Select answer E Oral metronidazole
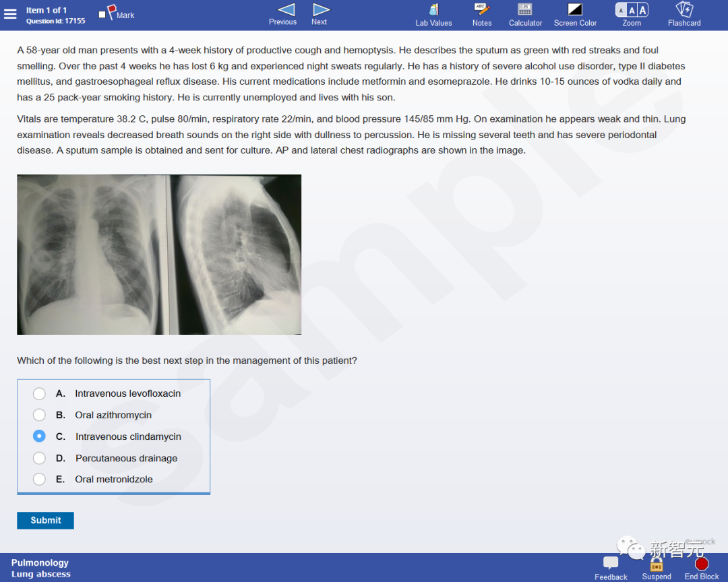 (40, 479)
